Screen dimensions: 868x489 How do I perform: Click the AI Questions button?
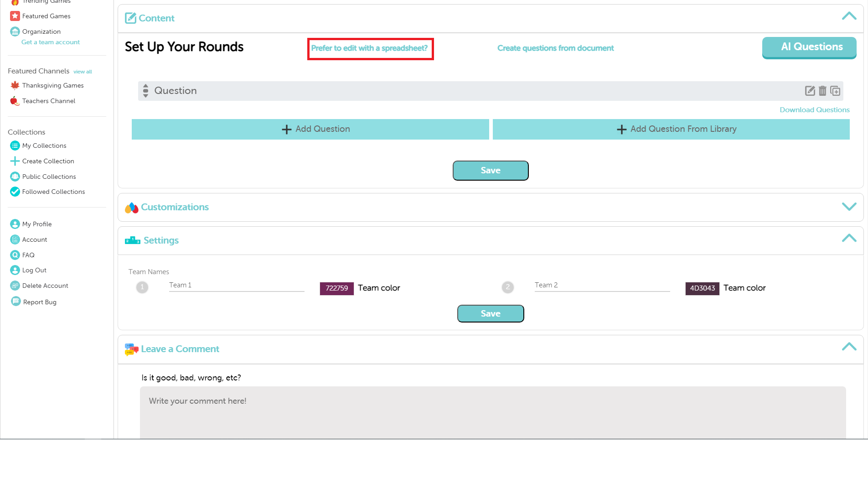pyautogui.click(x=809, y=47)
